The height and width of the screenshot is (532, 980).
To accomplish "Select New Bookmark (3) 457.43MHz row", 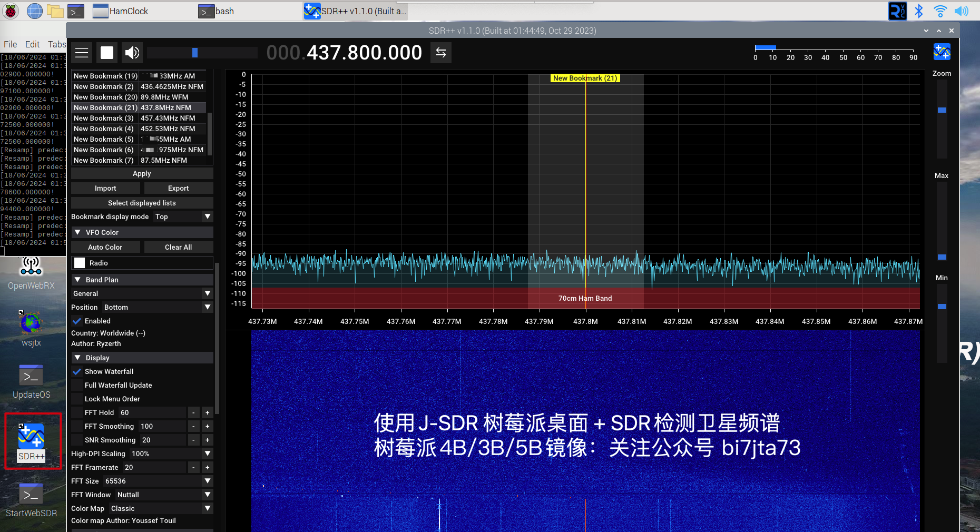I will click(139, 118).
